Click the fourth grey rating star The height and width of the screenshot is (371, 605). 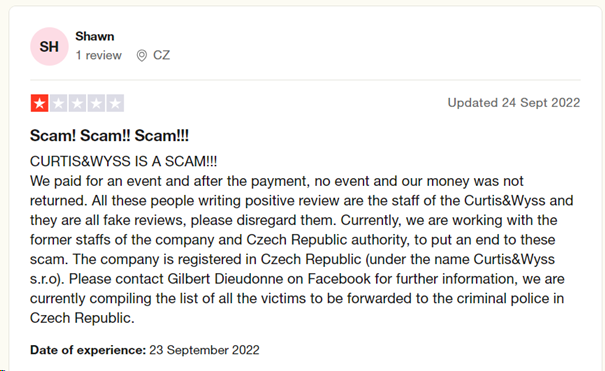96,103
